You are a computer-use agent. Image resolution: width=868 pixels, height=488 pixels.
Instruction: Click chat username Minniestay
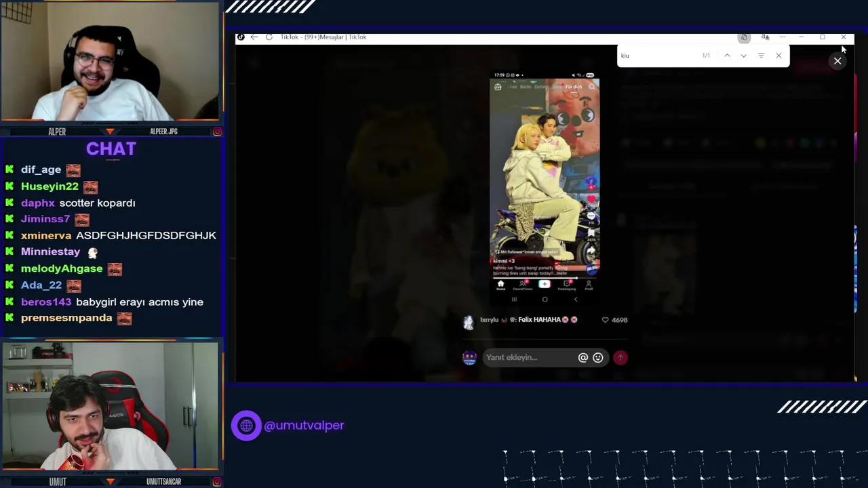tap(50, 251)
